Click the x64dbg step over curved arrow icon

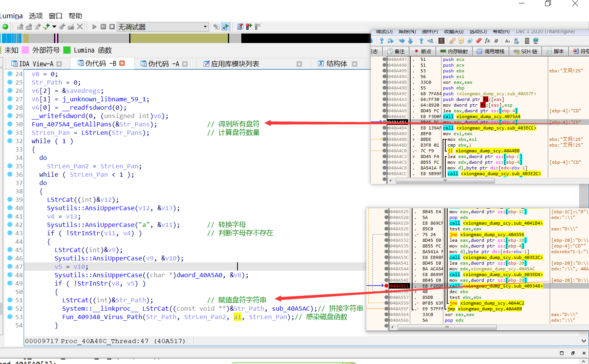390,41
